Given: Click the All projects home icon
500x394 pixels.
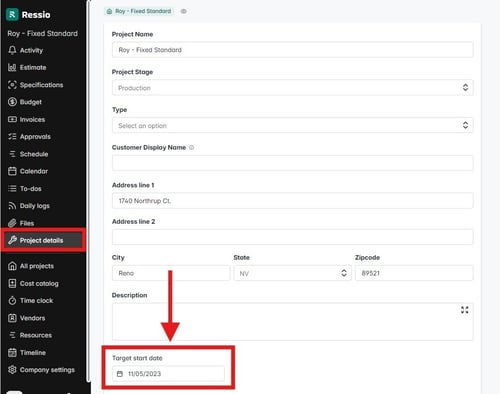Looking at the screenshot, I should click(x=12, y=266).
